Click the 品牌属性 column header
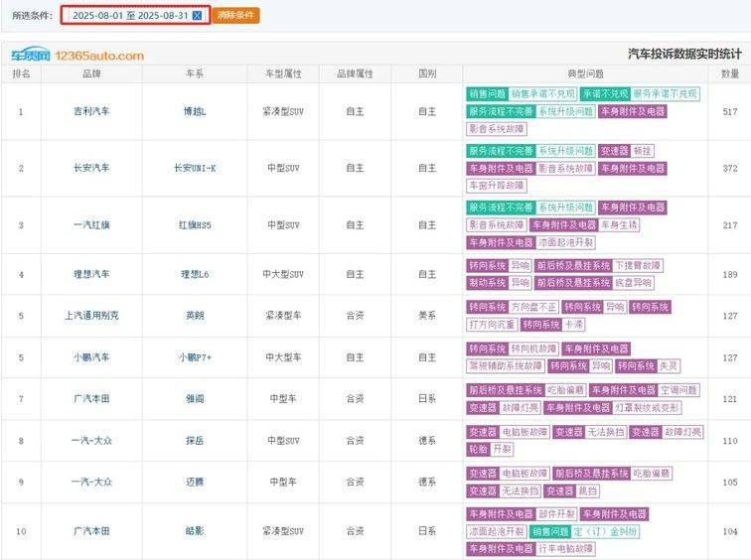Viewport: 751px width, 560px height. 355,73
